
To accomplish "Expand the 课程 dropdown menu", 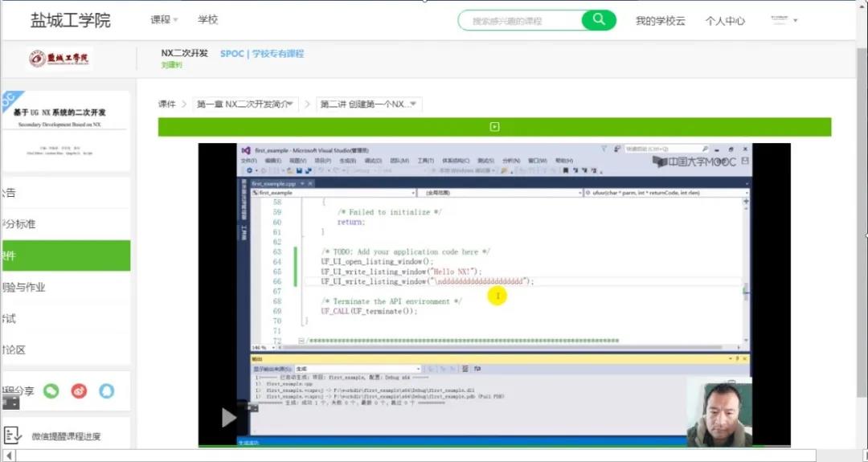I will coord(164,20).
